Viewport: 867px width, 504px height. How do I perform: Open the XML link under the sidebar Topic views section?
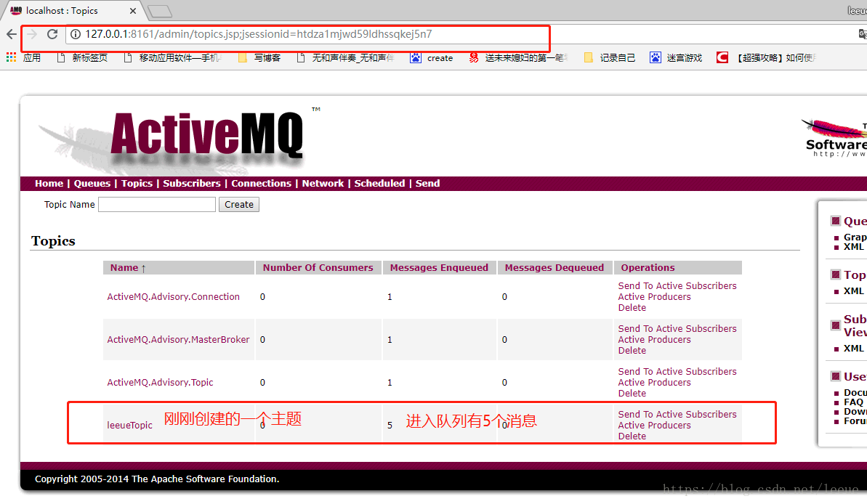coord(853,290)
